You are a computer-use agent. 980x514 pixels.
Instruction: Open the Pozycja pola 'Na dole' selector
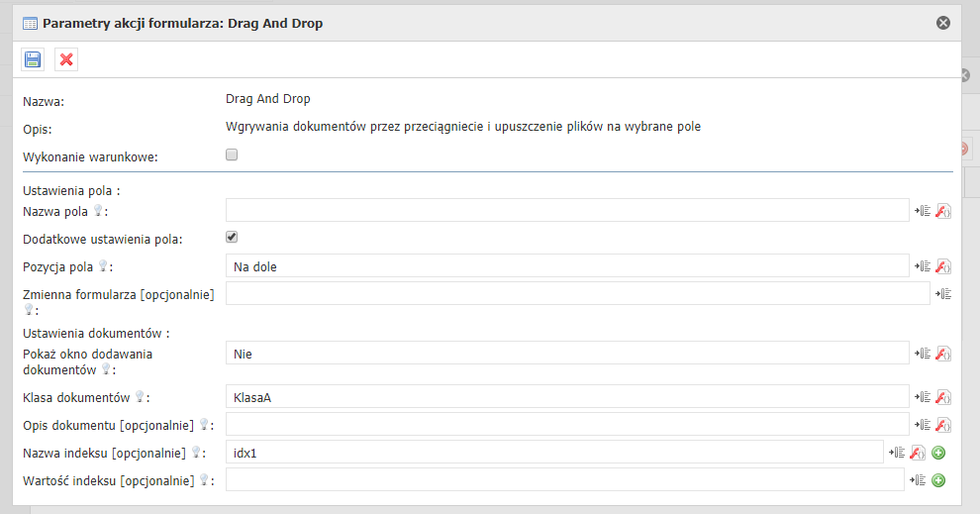pyautogui.click(x=567, y=265)
